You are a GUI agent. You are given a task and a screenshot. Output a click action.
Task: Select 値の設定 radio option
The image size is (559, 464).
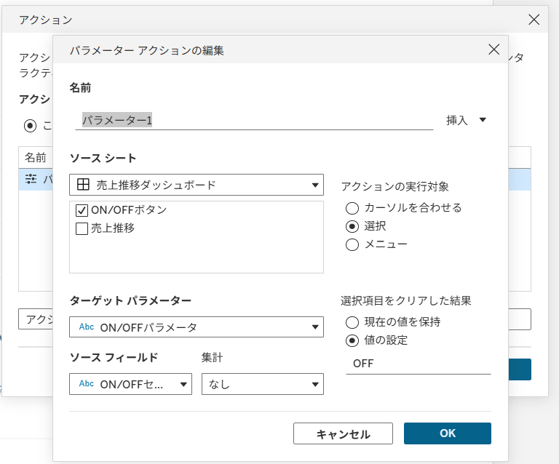[352, 340]
